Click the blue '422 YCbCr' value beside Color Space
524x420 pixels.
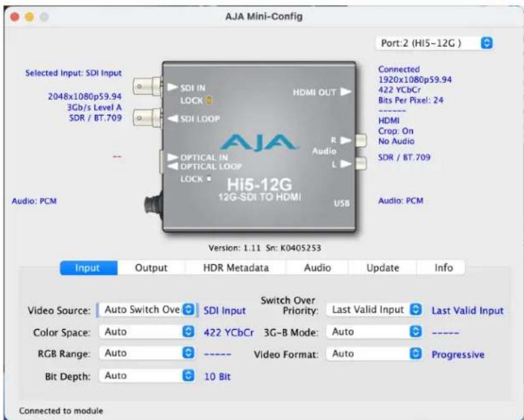[x=229, y=333]
